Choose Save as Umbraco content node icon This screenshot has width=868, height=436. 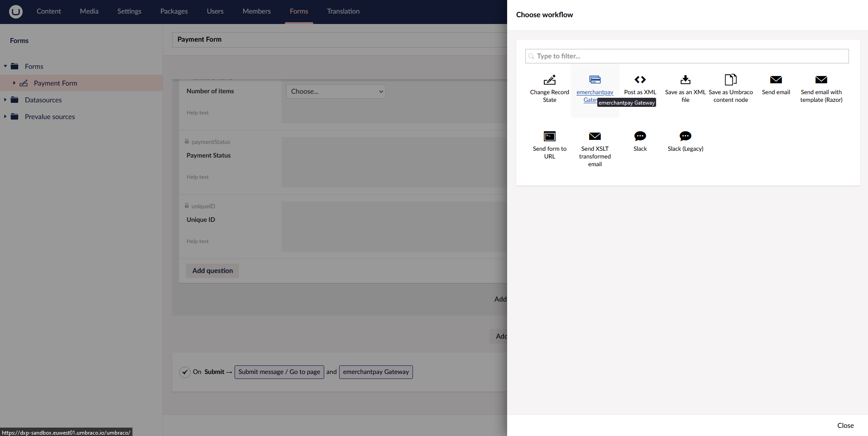pos(730,80)
